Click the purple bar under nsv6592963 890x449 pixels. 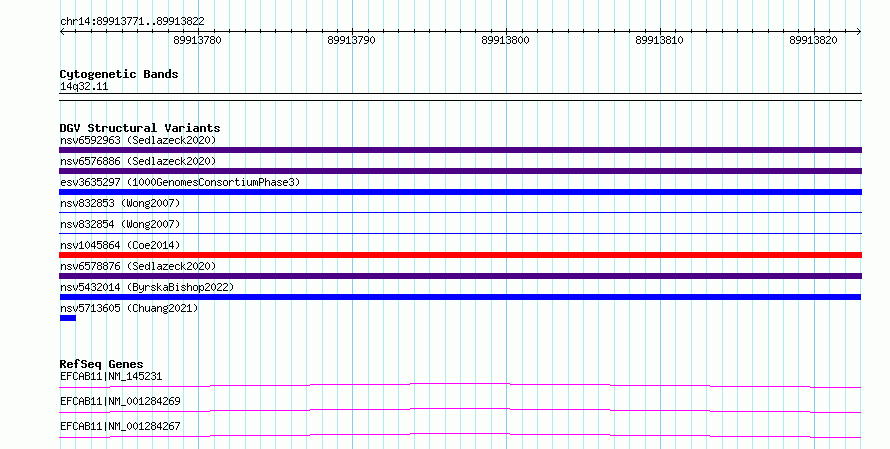coord(460,150)
